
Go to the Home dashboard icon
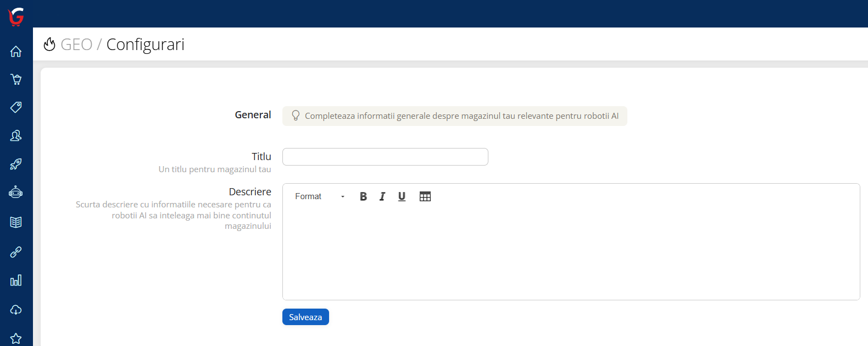click(x=16, y=51)
